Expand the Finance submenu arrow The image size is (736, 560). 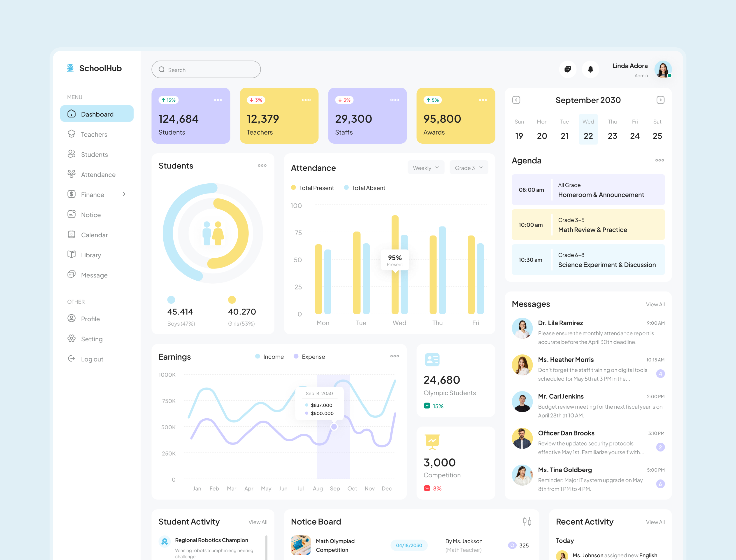pyautogui.click(x=124, y=194)
